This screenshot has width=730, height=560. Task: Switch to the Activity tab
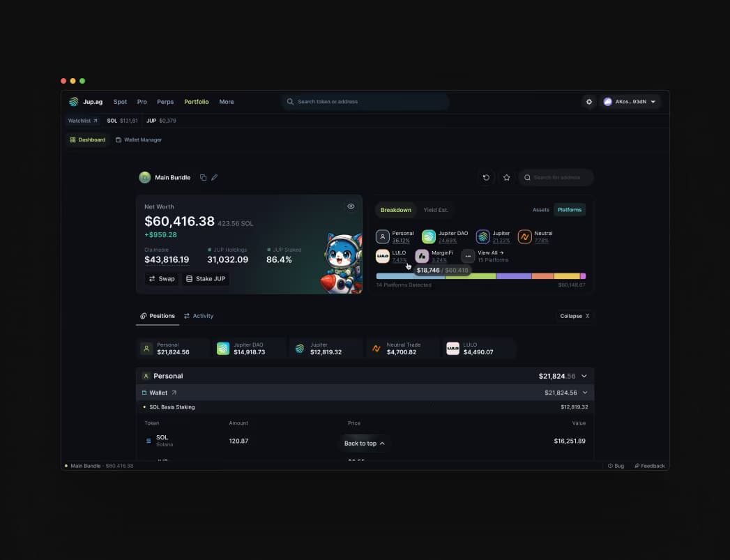click(199, 316)
